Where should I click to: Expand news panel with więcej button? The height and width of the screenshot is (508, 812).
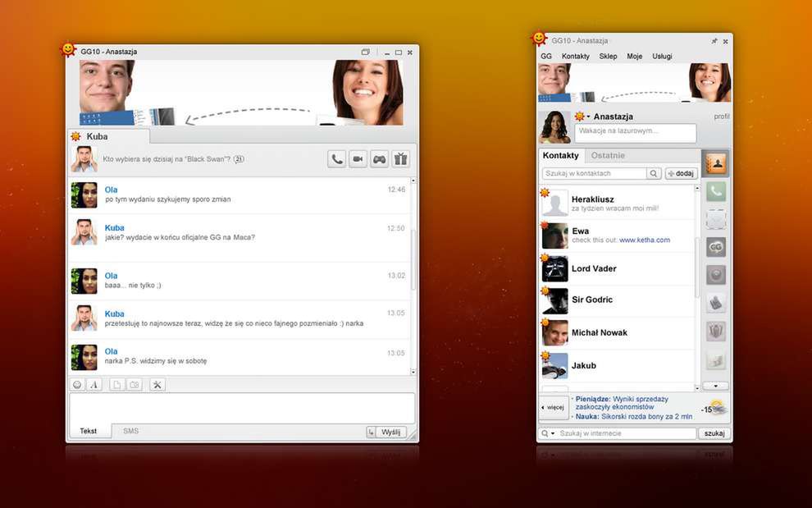[x=554, y=407]
